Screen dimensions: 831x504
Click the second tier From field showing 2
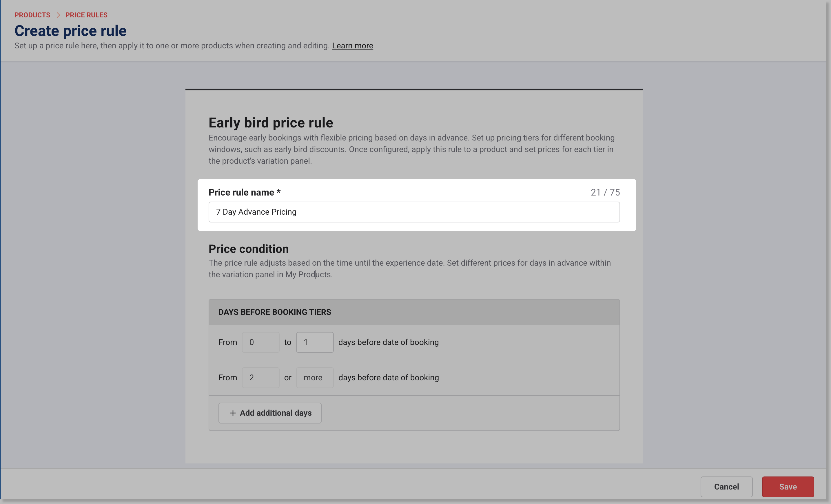[x=260, y=377]
